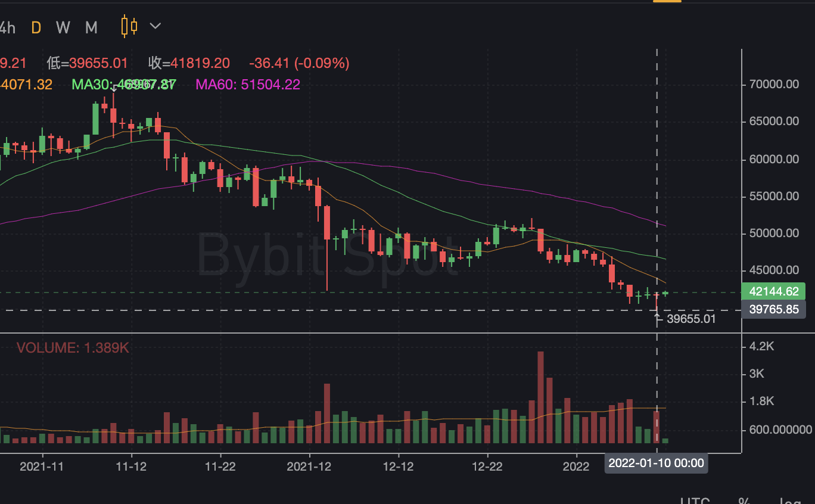The width and height of the screenshot is (815, 504).
Task: Click the closing price value 41819.20
Action: tap(200, 63)
